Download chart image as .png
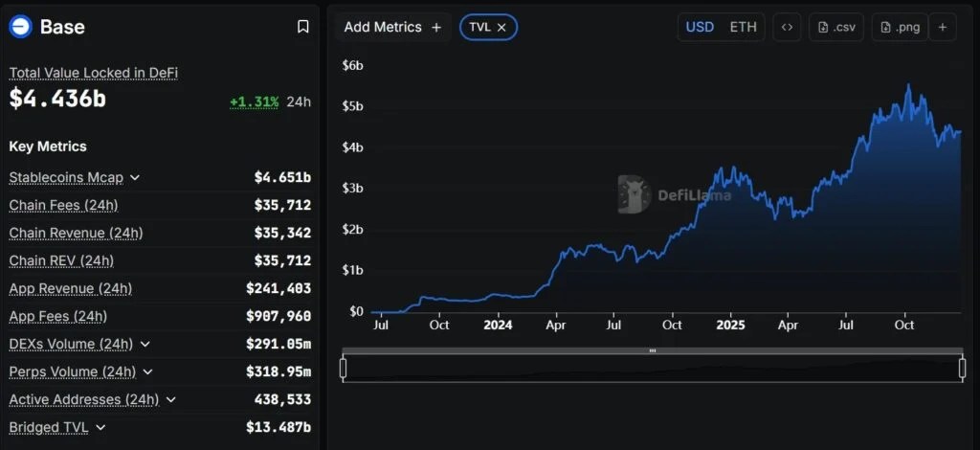The image size is (980, 450). click(900, 27)
